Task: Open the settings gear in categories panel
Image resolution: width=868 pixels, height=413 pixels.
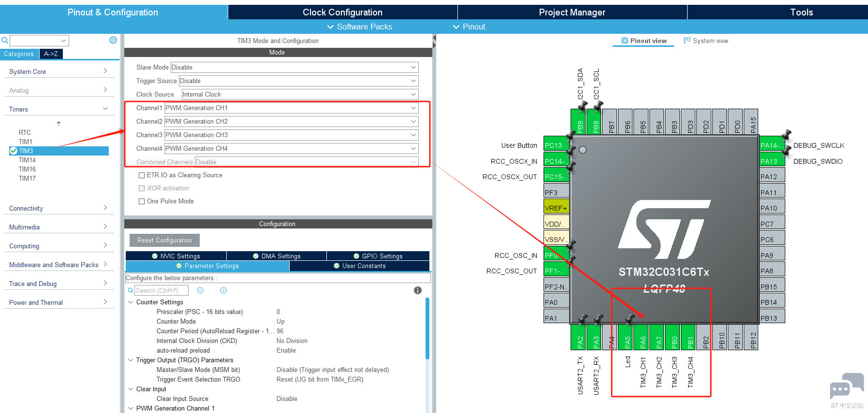Action: pos(113,40)
